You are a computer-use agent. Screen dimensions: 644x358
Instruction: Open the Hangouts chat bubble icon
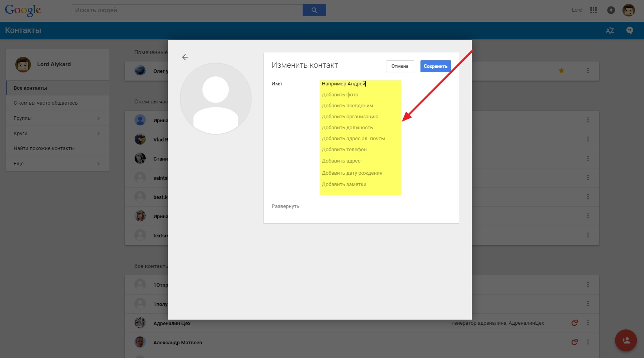coord(630,31)
